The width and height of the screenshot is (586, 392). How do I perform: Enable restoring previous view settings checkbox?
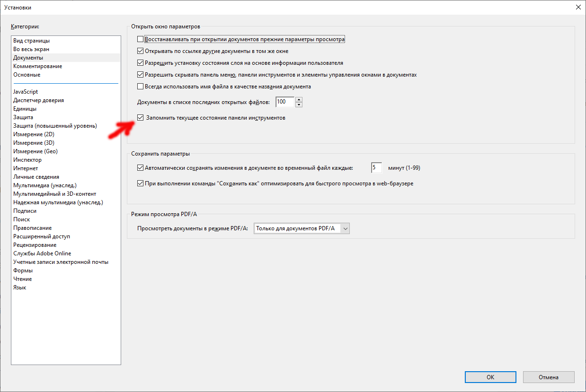pyautogui.click(x=140, y=39)
